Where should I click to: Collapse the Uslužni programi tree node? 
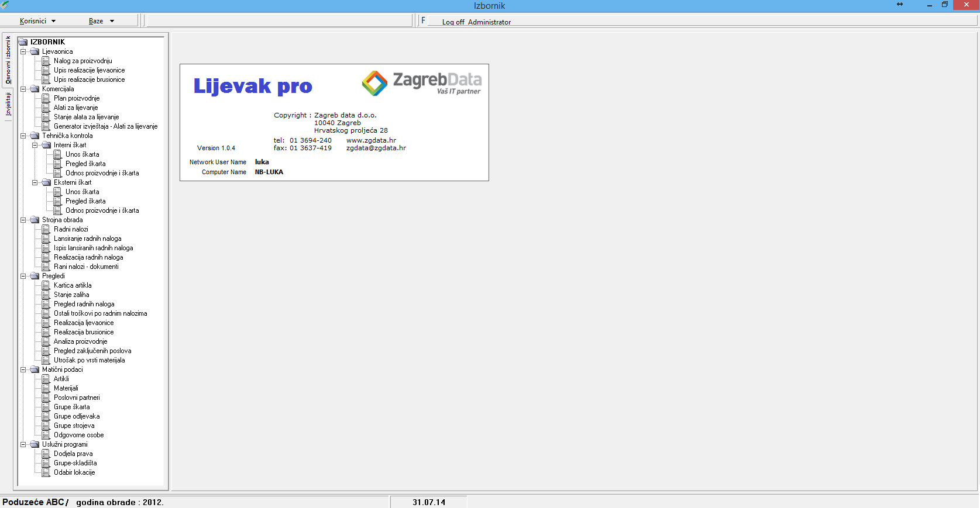point(23,444)
